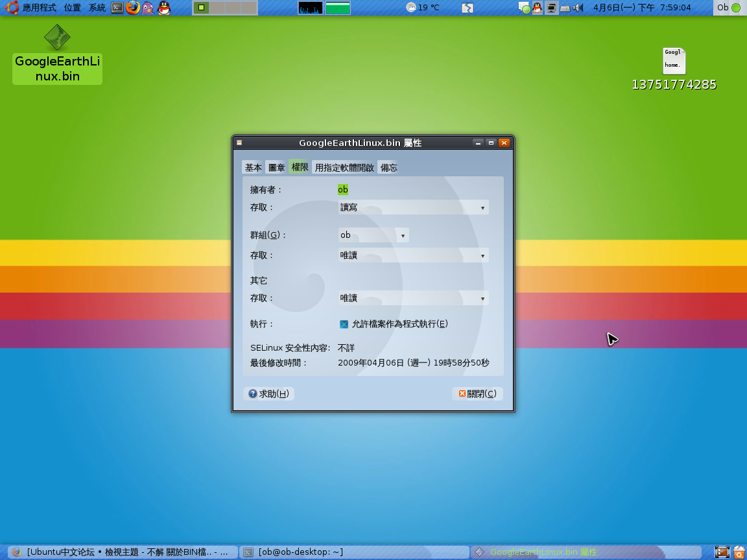Select GoogleEarthLinux.bin desktop file icon
Screen dimensions: 747x560
coord(57,54)
